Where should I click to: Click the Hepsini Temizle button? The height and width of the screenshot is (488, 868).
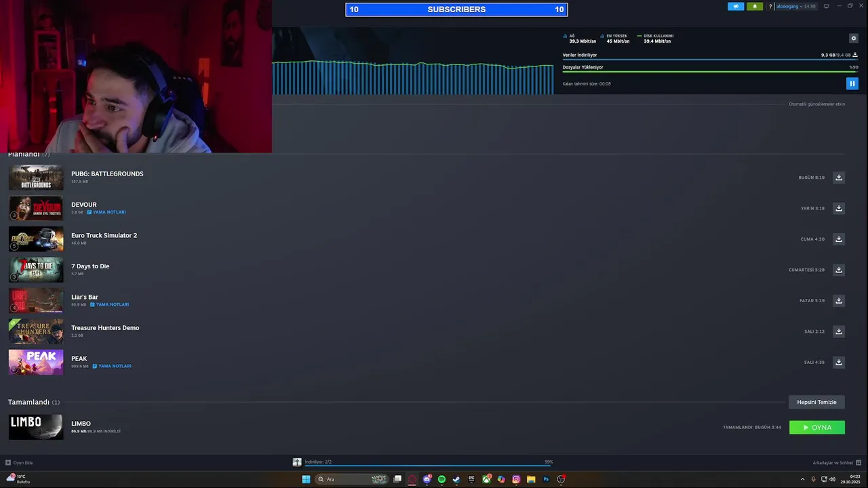click(816, 402)
